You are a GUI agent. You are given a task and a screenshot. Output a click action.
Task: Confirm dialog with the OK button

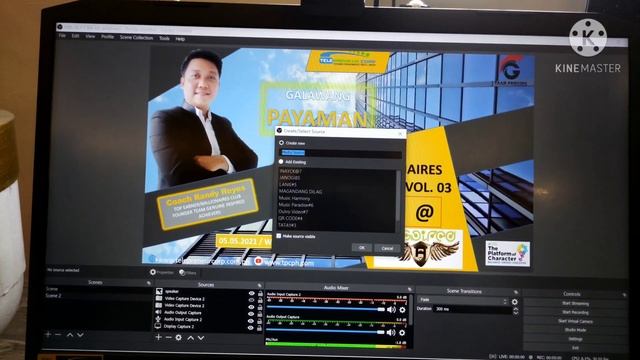pyautogui.click(x=362, y=247)
